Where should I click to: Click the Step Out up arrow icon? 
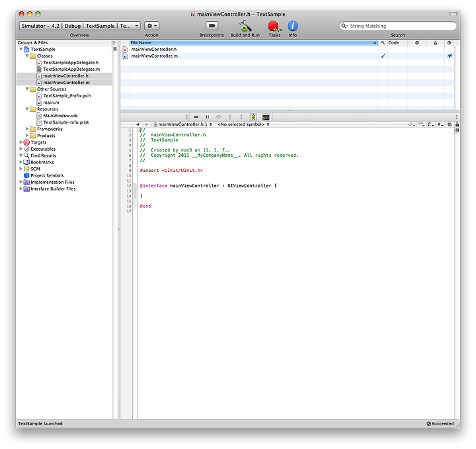click(241, 117)
